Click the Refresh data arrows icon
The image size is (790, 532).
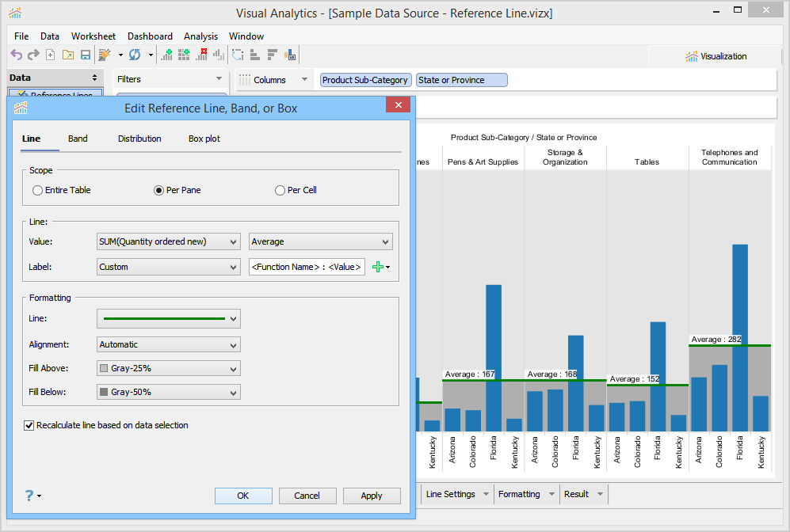(135, 55)
